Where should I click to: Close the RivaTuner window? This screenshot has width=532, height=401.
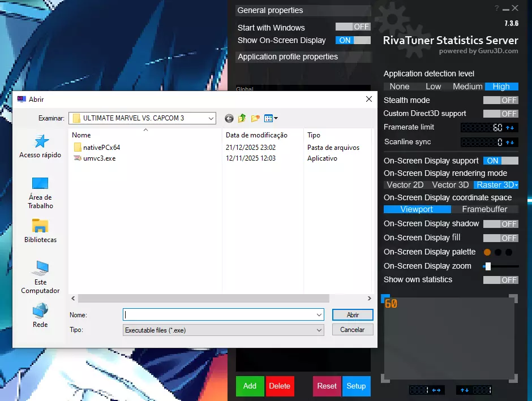pos(515,8)
